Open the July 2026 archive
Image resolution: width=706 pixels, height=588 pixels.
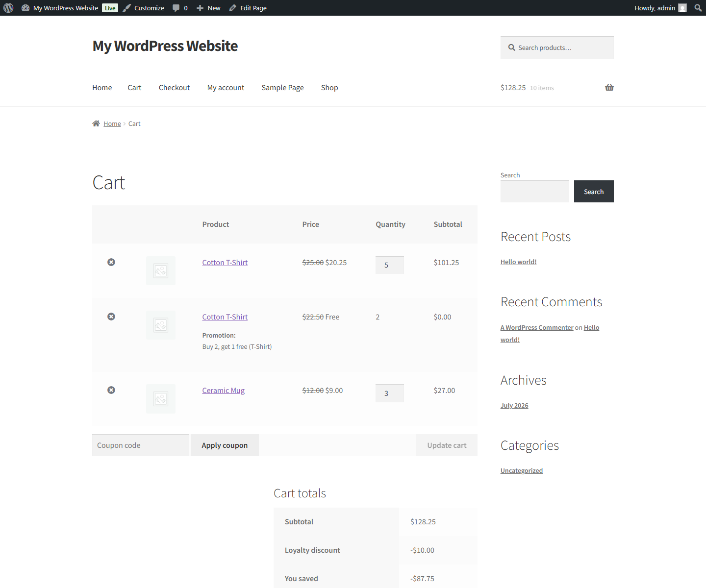tap(514, 406)
